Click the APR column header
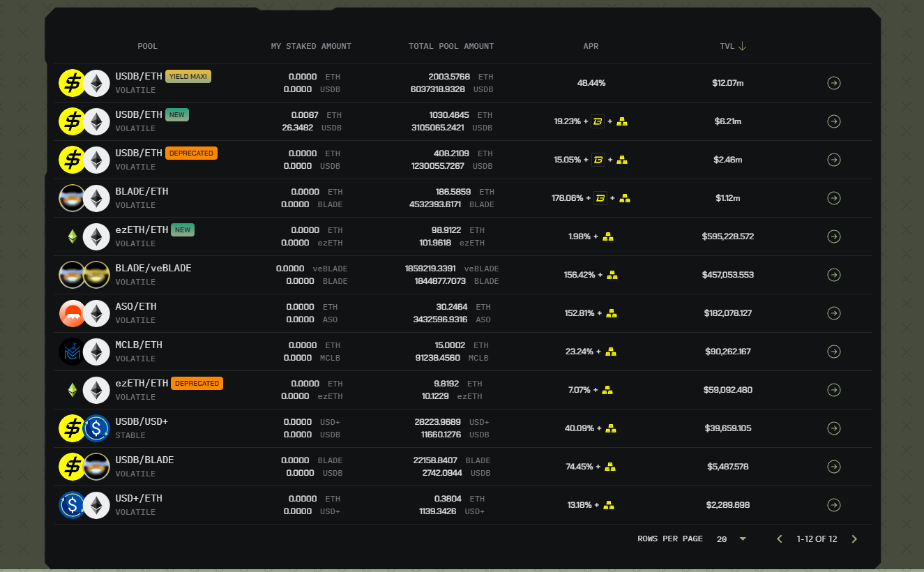This screenshot has height=572, width=924. pos(591,46)
